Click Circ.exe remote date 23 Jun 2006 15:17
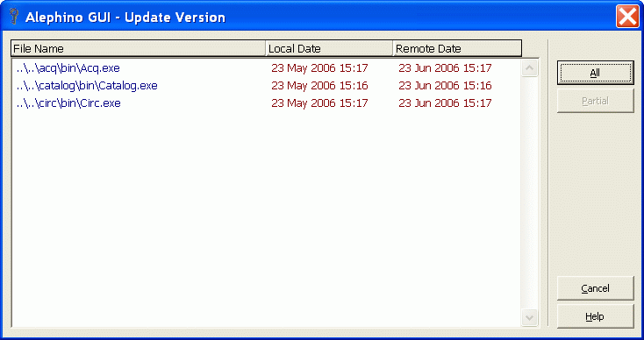 (x=445, y=103)
